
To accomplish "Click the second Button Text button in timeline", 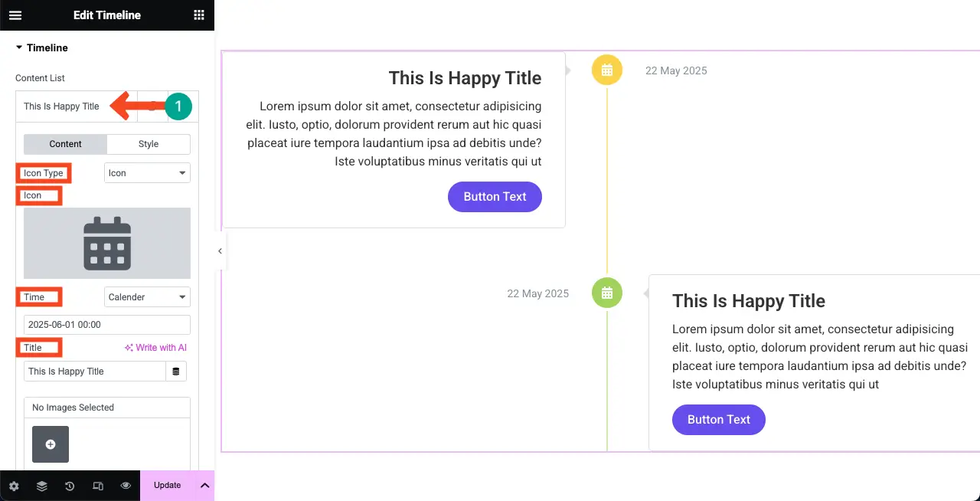I will 719,420.
